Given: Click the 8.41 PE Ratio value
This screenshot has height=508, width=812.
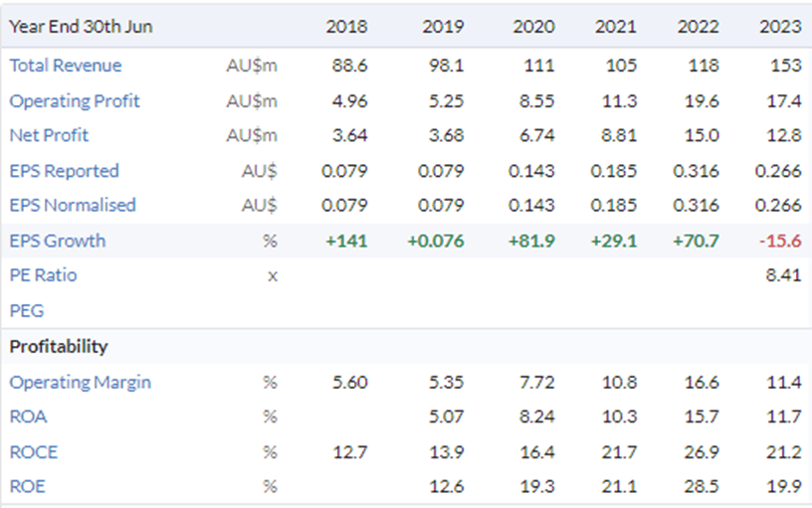Looking at the screenshot, I should 783,275.
